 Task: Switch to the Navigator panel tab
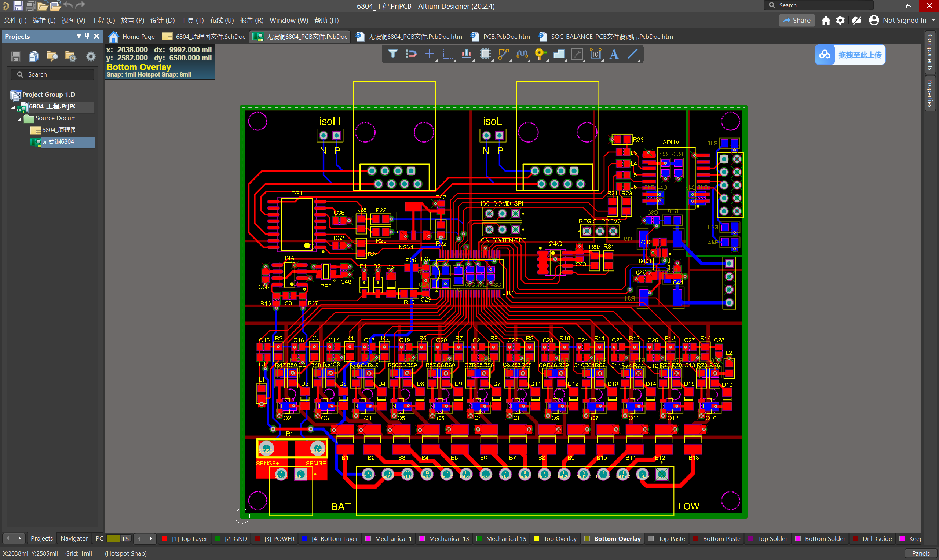click(74, 538)
